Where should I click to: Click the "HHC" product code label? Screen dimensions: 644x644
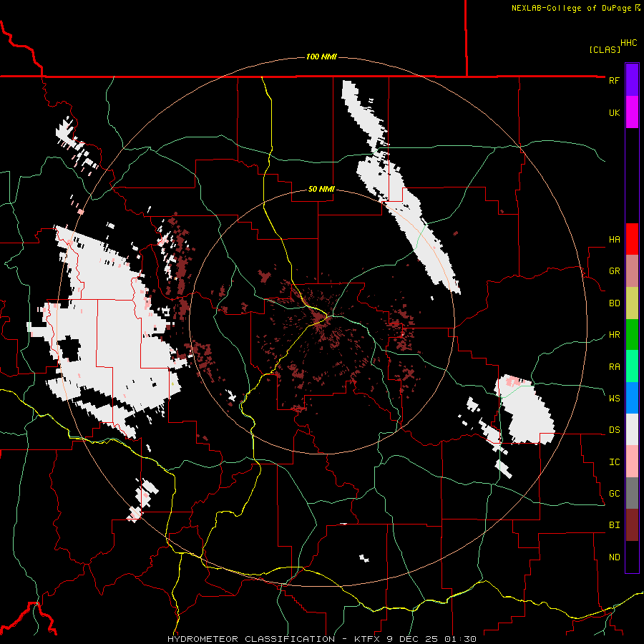point(629,43)
